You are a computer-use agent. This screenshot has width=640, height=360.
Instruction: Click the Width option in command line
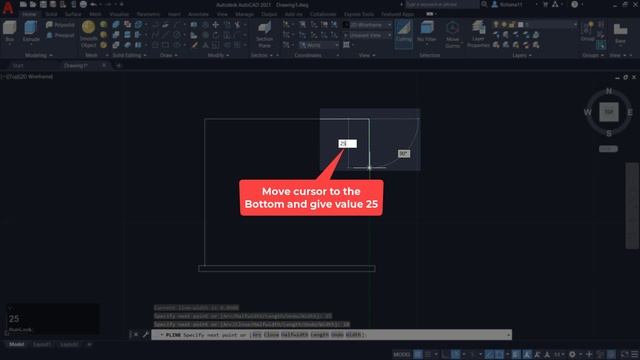click(x=353, y=335)
